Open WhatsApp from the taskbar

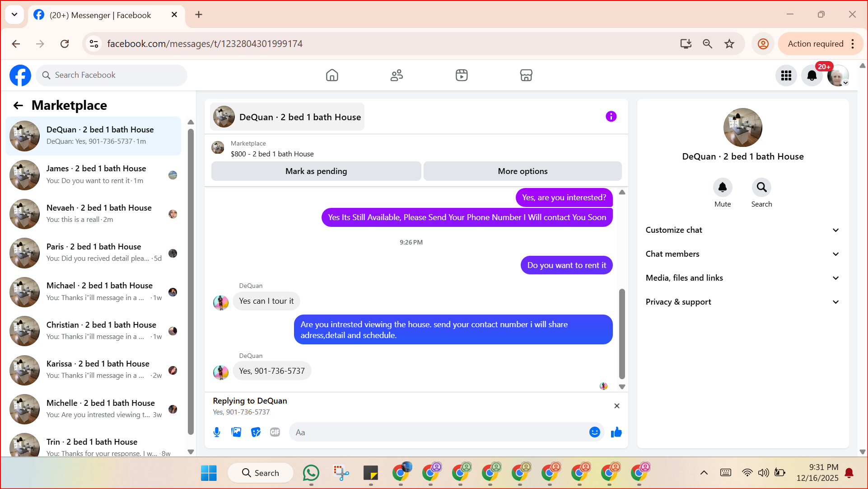point(311,473)
